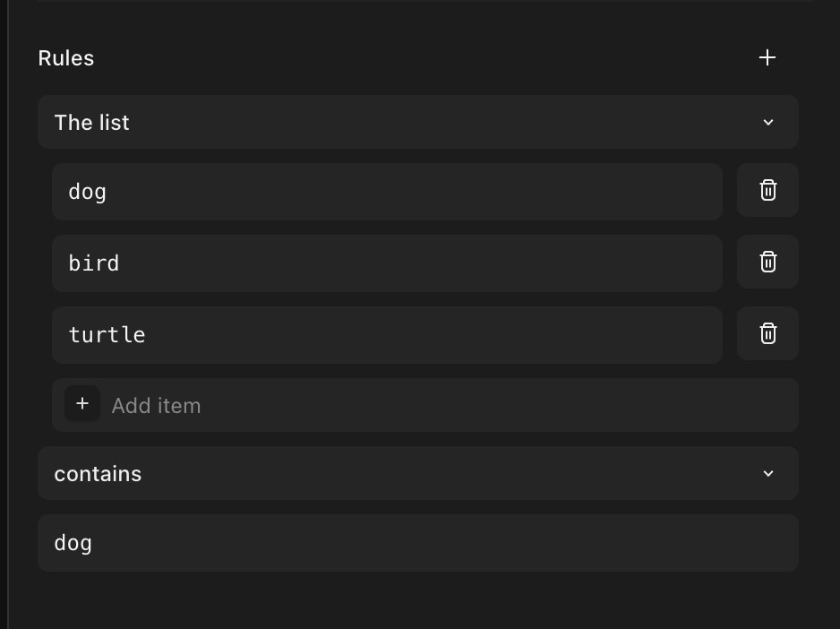The image size is (840, 629).
Task: Click the Add item placeholder text
Action: tap(156, 406)
